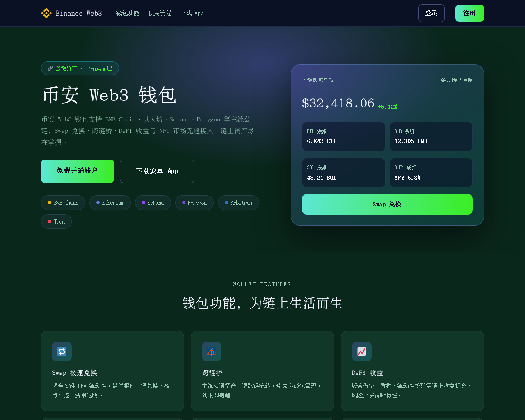Click the 免费开通账户 button
Image resolution: width=525 pixels, height=420 pixels.
click(x=78, y=171)
